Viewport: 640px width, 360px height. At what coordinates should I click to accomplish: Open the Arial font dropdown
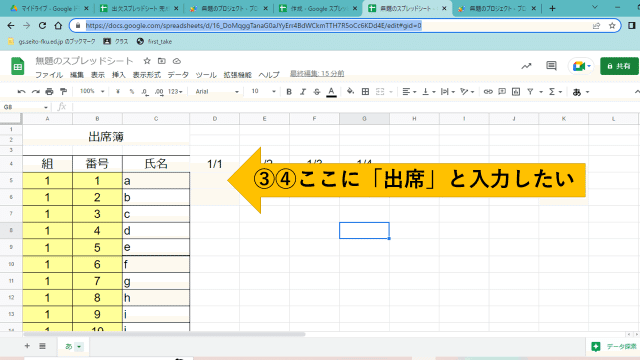pos(217,92)
